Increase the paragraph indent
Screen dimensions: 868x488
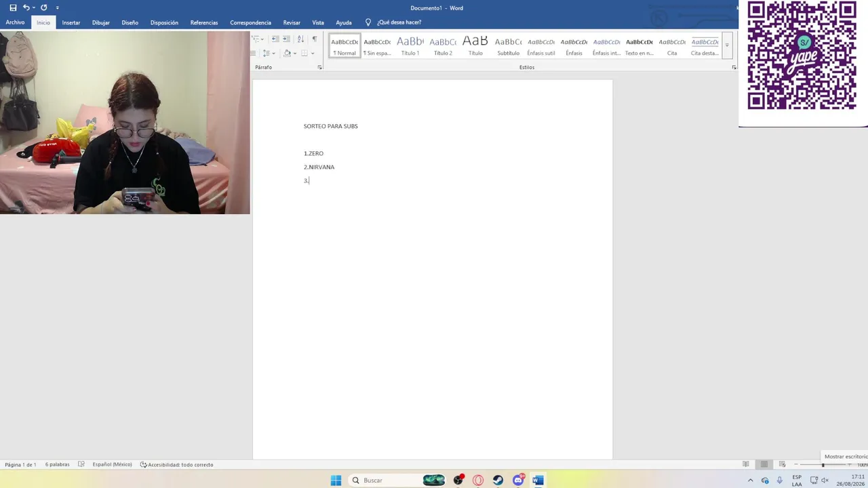coord(286,39)
